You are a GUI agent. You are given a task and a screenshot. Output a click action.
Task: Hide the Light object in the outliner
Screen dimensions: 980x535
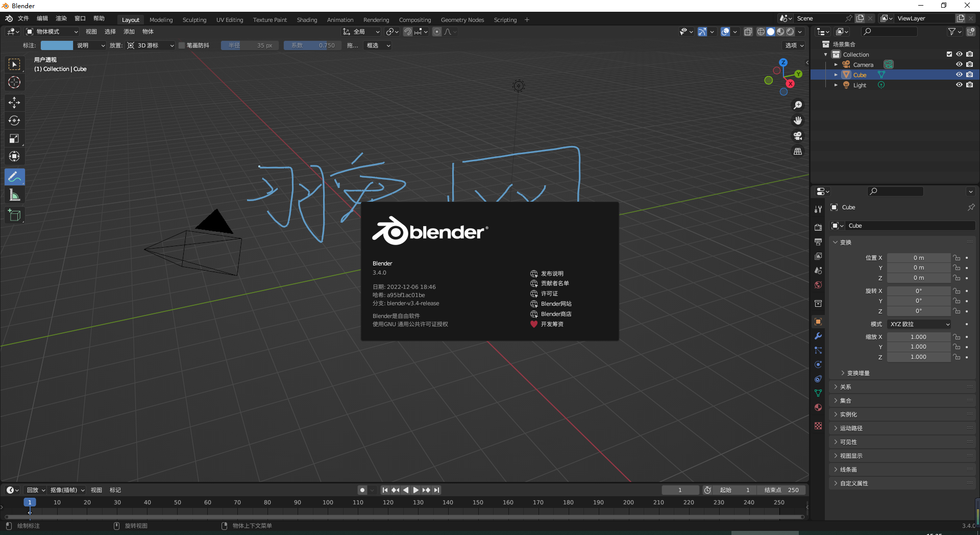[x=959, y=85]
